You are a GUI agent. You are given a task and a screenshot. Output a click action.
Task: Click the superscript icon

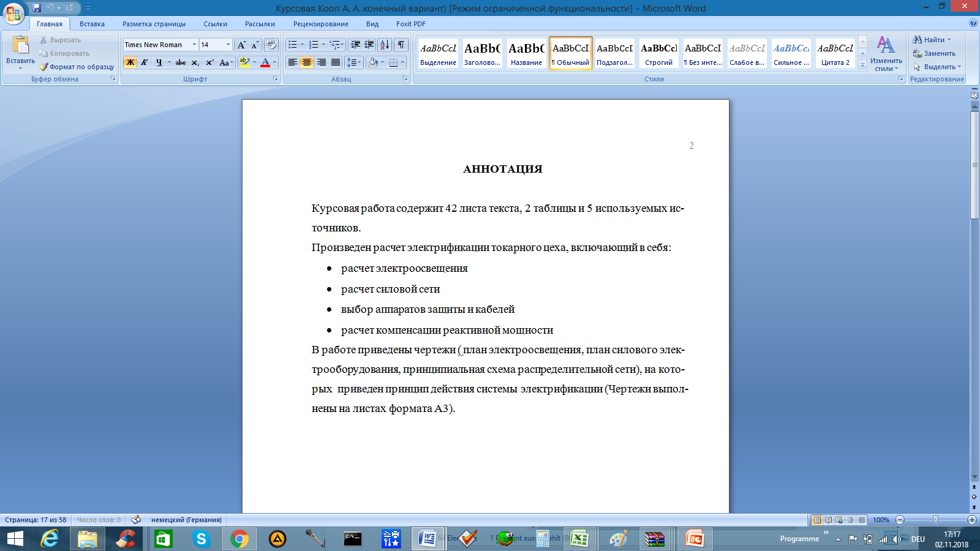pos(209,62)
